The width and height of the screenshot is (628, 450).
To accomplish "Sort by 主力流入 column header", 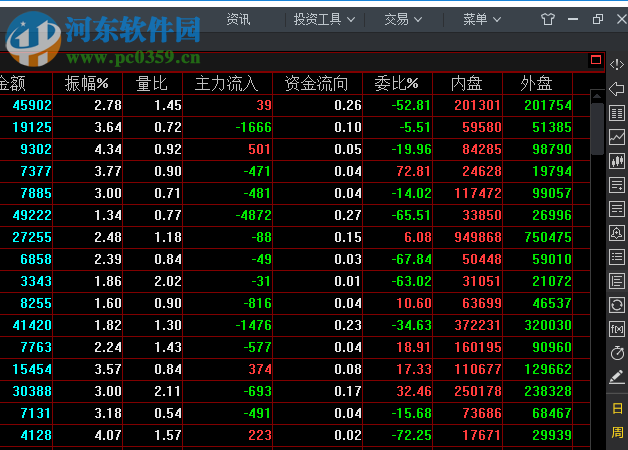I will click(x=226, y=83).
